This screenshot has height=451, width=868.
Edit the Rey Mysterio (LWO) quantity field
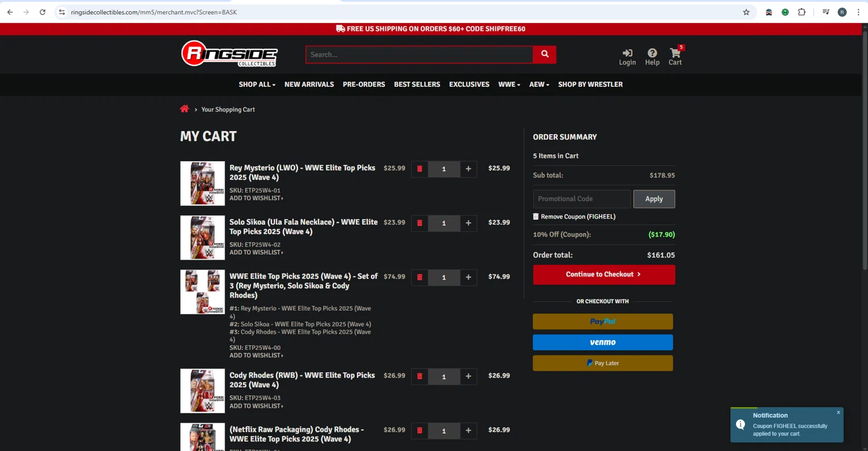tap(444, 169)
